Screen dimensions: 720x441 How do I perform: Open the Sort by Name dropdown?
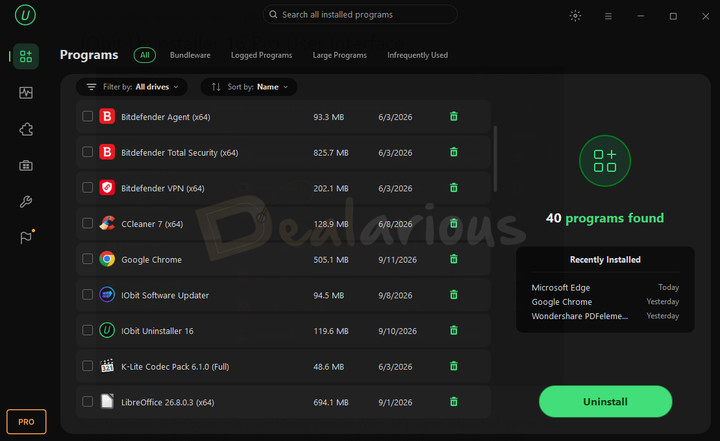tap(249, 87)
